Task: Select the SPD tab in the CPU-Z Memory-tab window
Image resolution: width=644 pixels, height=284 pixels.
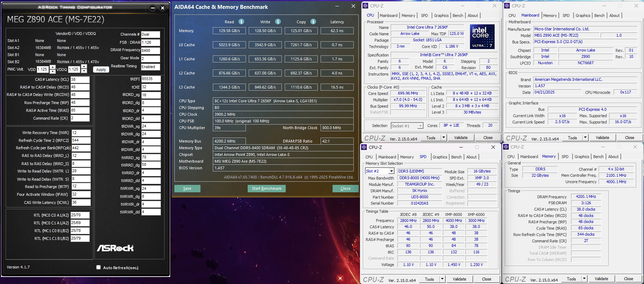Action: (565, 157)
